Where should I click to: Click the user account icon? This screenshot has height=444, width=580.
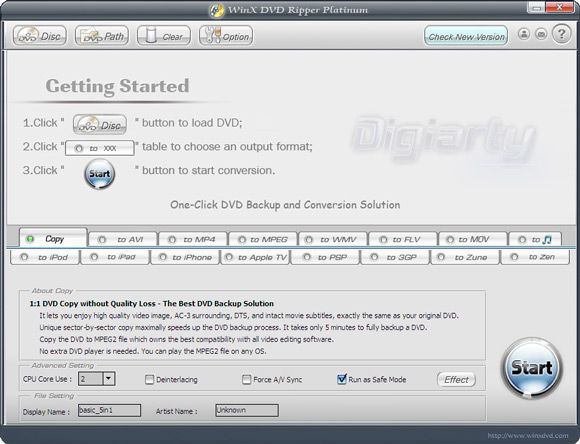[x=524, y=34]
